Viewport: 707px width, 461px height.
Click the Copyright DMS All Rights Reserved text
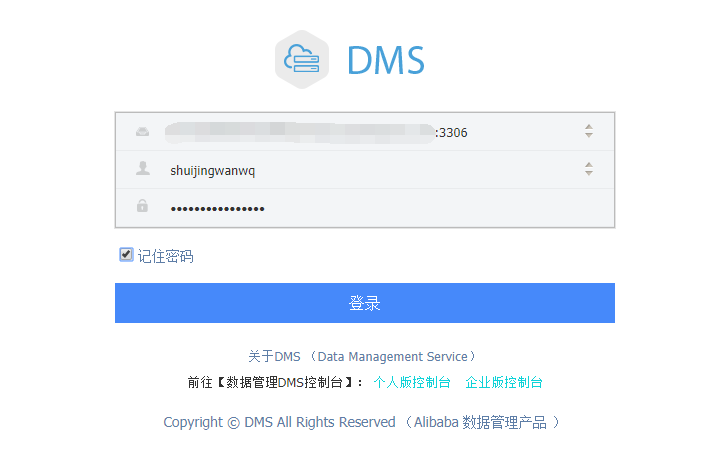[362, 422]
